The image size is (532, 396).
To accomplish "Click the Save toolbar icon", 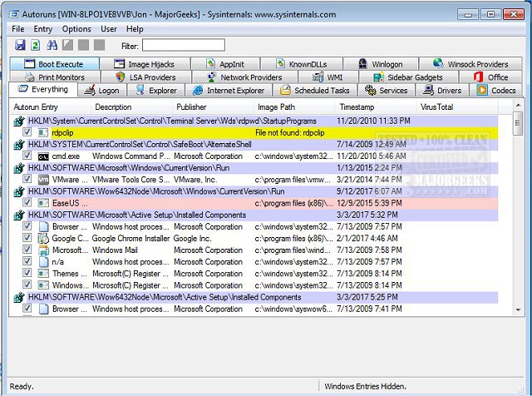I will (x=18, y=45).
